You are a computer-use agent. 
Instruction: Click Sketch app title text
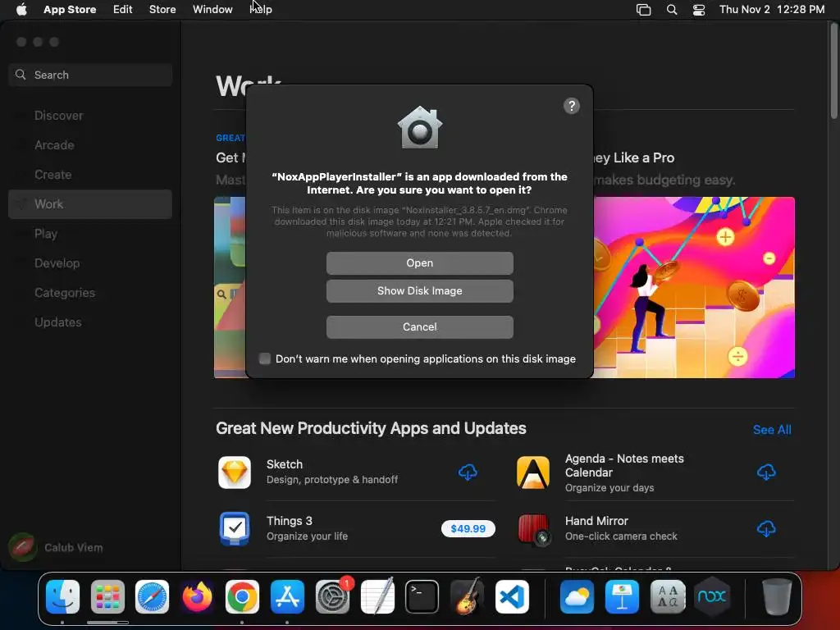click(x=285, y=464)
